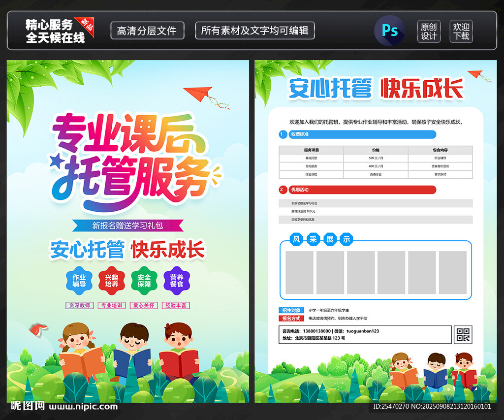
Task: Click the 欢迎下载 badge
Action: [461, 31]
